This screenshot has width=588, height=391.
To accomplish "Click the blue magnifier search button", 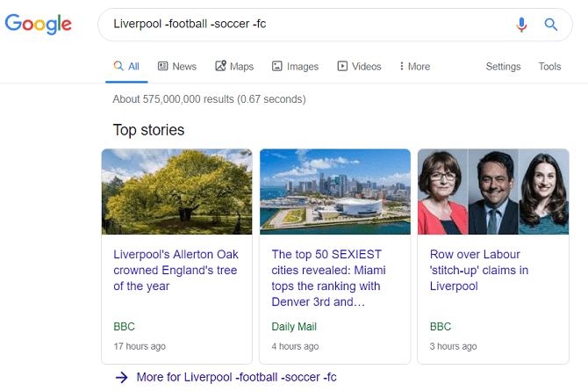I will click(550, 25).
